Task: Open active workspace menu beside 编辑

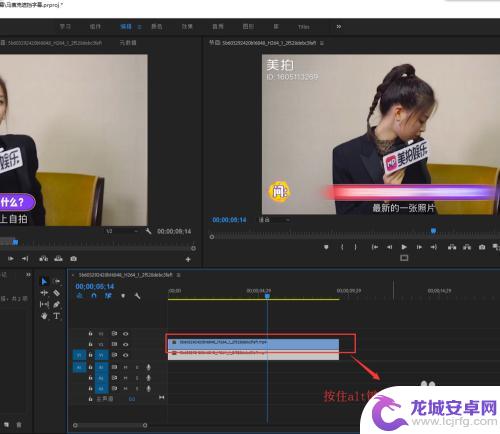Action: click(140, 27)
